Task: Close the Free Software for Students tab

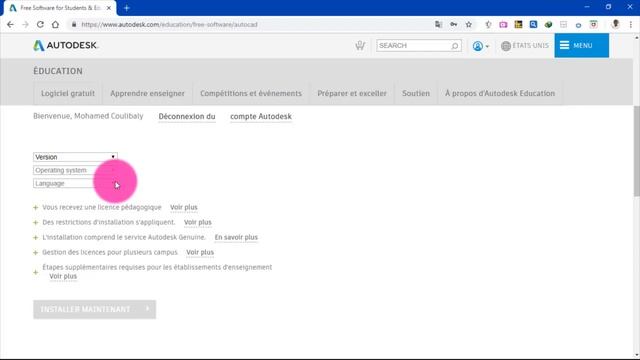Action: point(109,8)
